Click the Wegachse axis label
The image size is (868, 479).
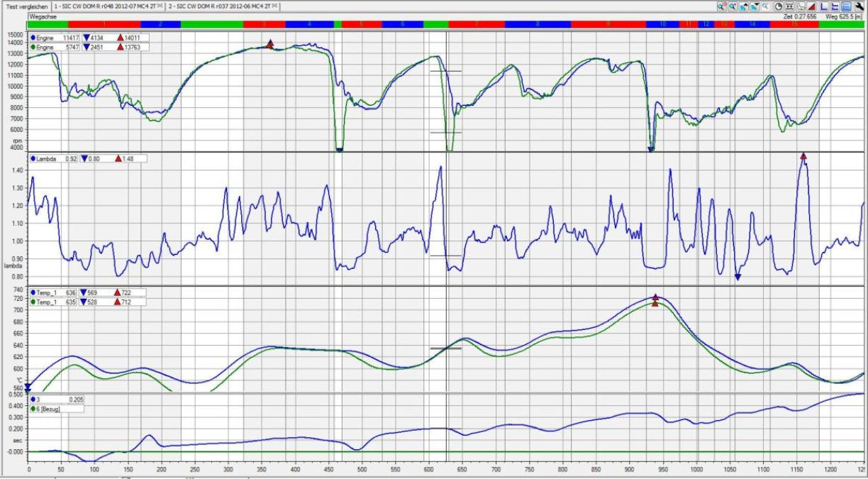[x=43, y=16]
